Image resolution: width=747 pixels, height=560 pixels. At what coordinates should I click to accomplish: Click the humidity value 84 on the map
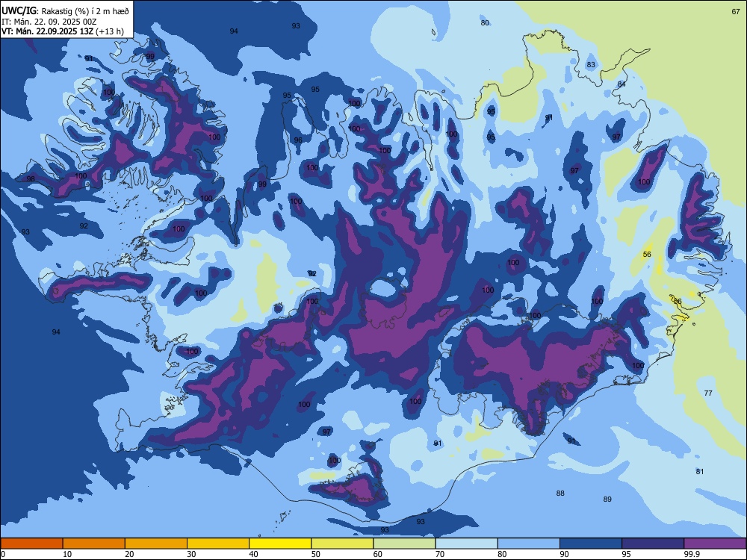(x=622, y=84)
